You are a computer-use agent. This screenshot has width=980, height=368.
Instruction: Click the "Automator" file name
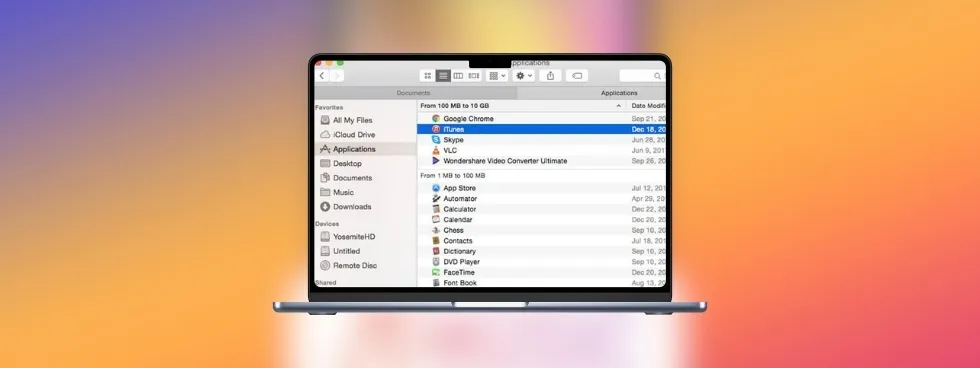pos(460,199)
